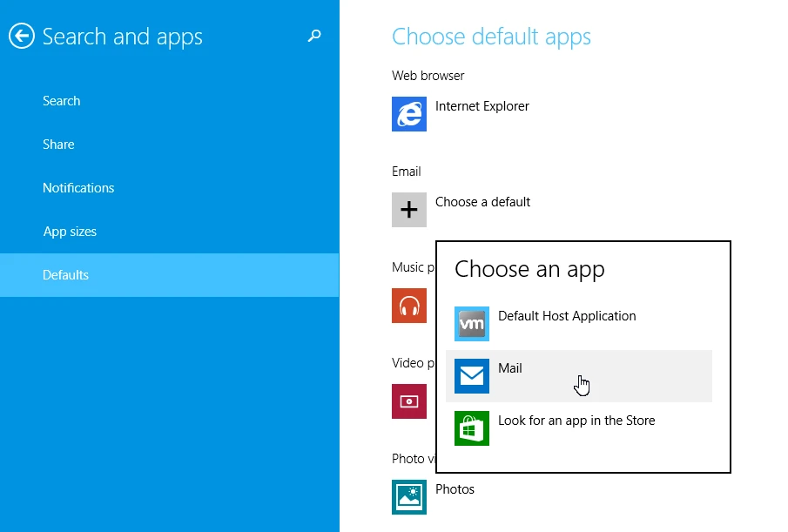Click the magnifier search icon in the sidebar header
This screenshot has width=788, height=532.
point(314,37)
